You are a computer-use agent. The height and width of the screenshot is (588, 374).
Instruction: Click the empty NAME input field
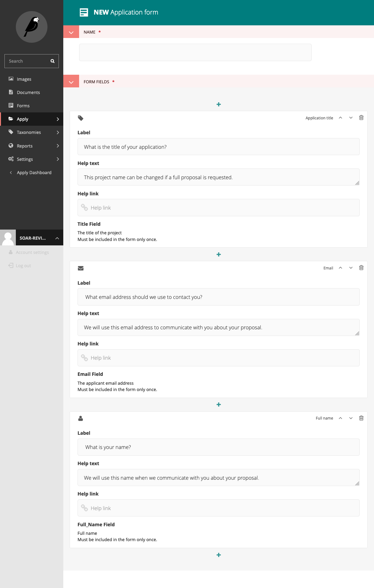point(195,52)
